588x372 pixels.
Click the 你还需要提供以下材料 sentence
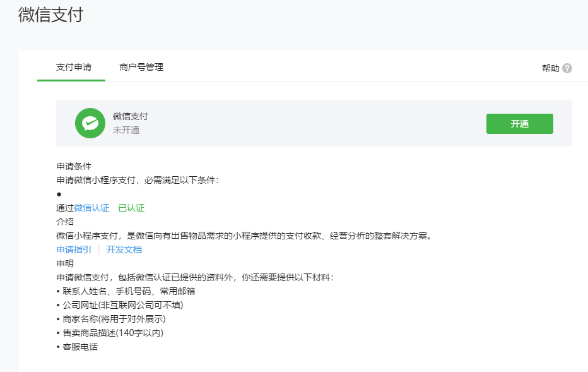[195, 277]
